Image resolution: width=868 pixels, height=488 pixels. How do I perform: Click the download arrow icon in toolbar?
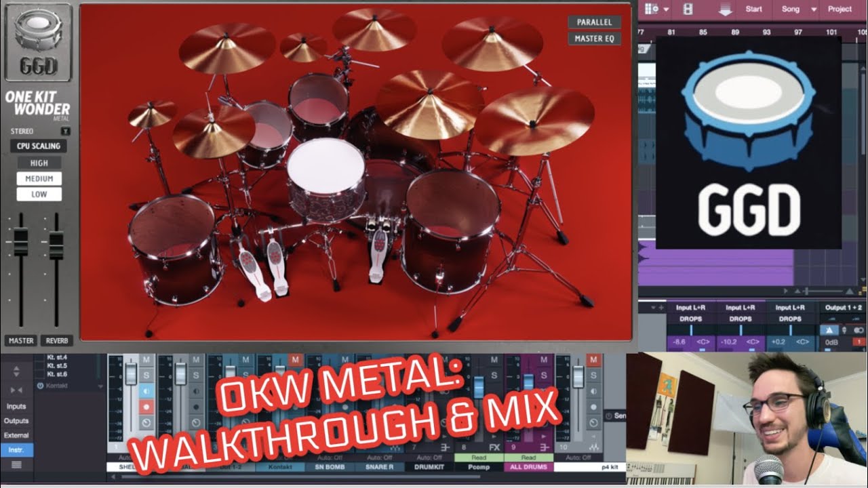[725, 9]
